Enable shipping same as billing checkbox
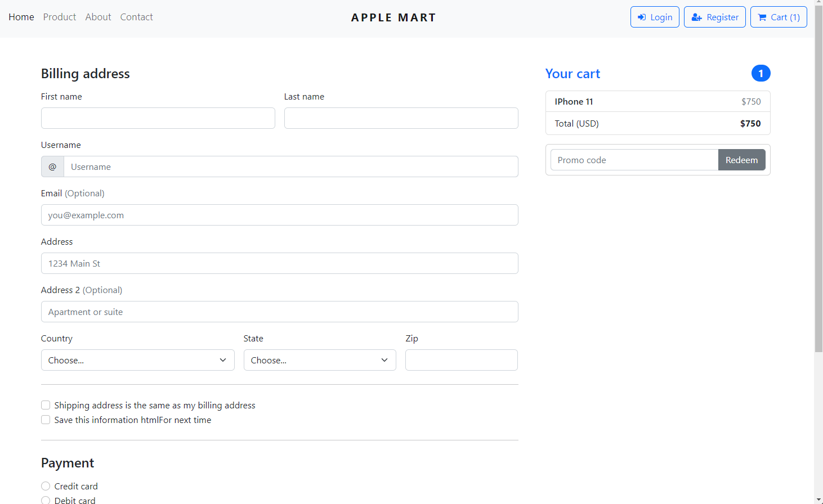823x504 pixels. tap(46, 405)
